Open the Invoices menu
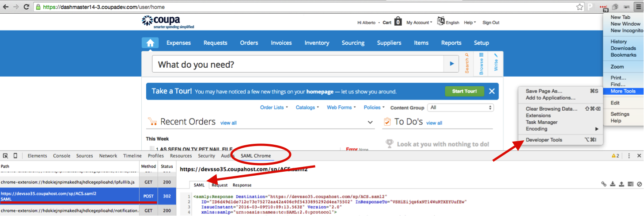 [x=281, y=43]
